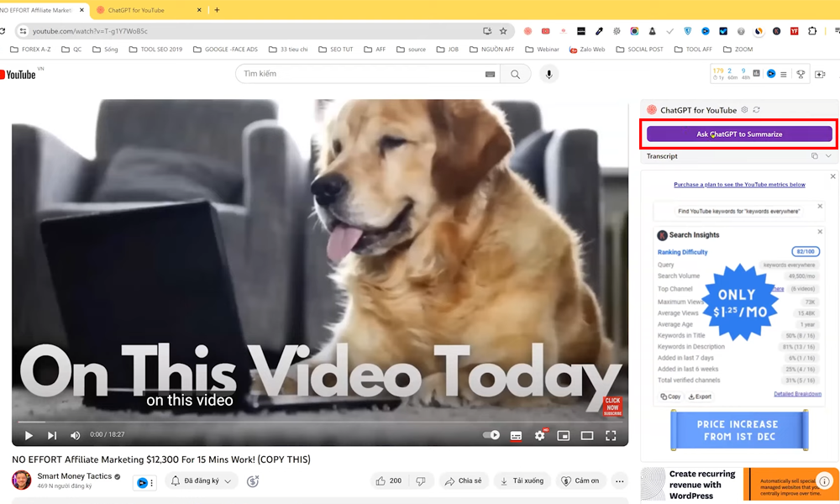The image size is (840, 504).
Task: Open player settings gear icon
Action: point(540,435)
